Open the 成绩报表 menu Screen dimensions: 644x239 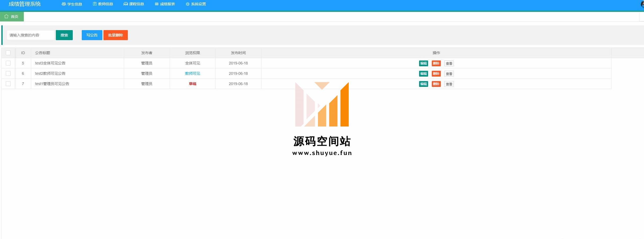point(165,4)
